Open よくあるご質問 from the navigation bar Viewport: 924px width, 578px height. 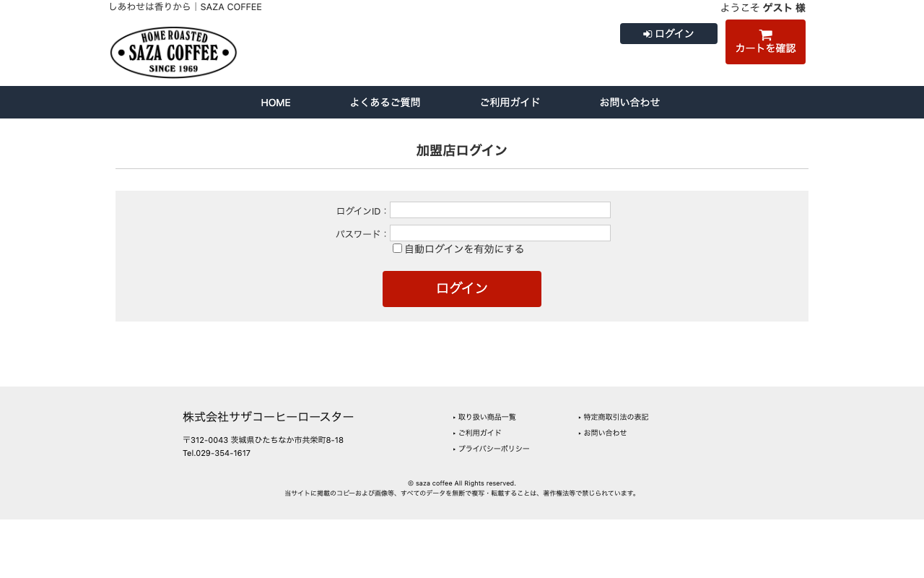click(385, 102)
